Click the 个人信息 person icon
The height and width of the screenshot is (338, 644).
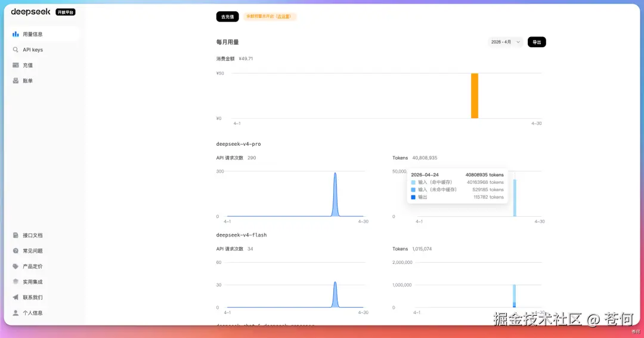click(x=16, y=313)
